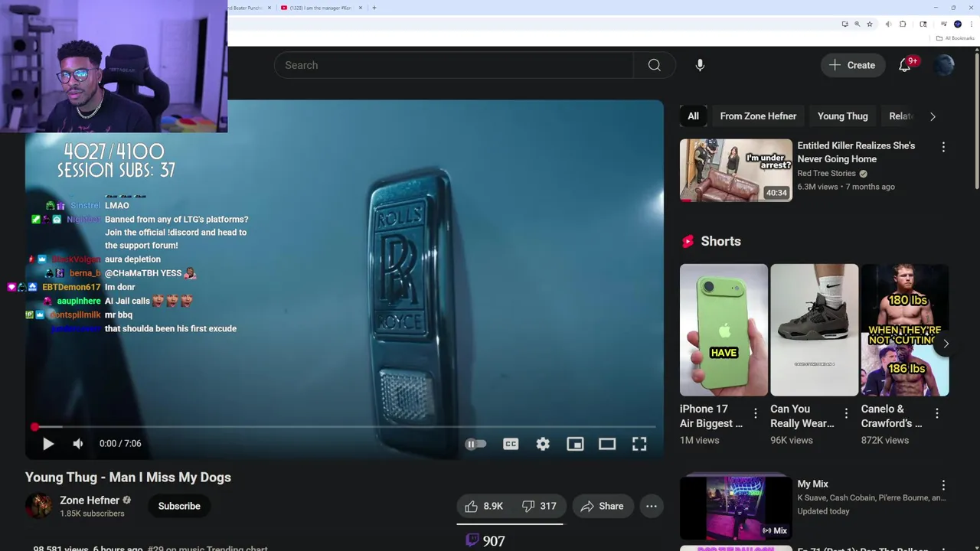The image size is (980, 551).
Task: Start voice search with microphone
Action: point(700,65)
